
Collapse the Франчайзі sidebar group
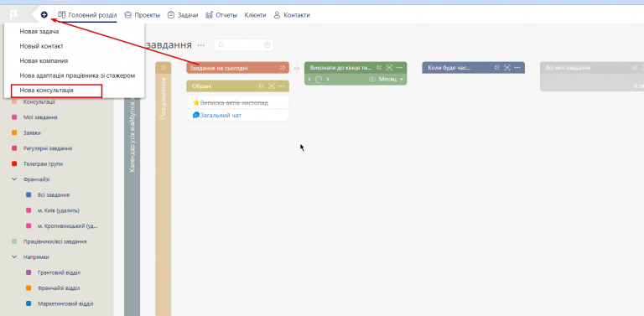point(14,179)
